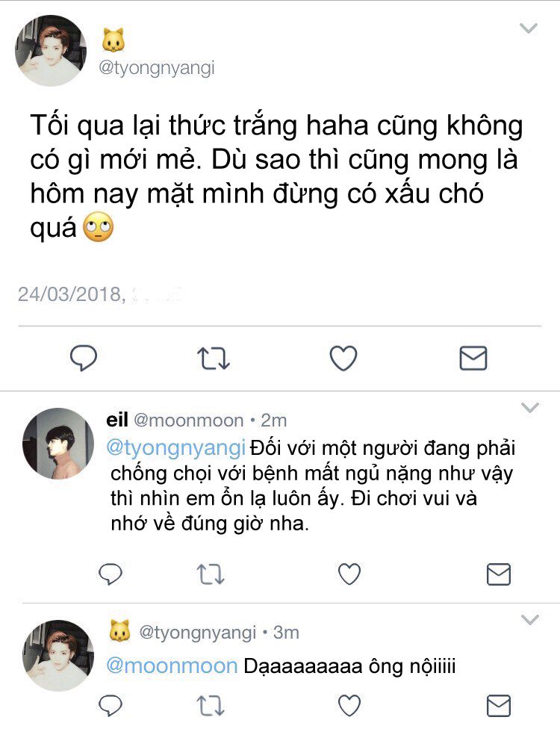Like the bottom reply mentioning @moonmoon
Image resolution: width=560 pixels, height=729 pixels.
tap(349, 705)
